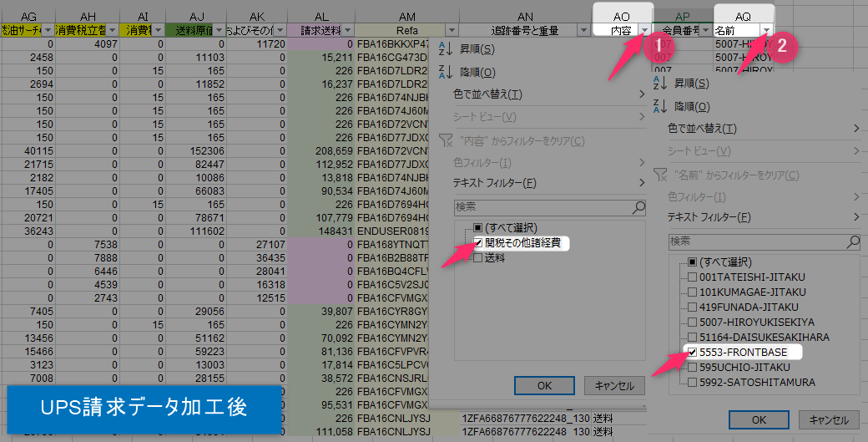Check 5007-HIROYUKISEKIYA checkbox

[x=692, y=322]
